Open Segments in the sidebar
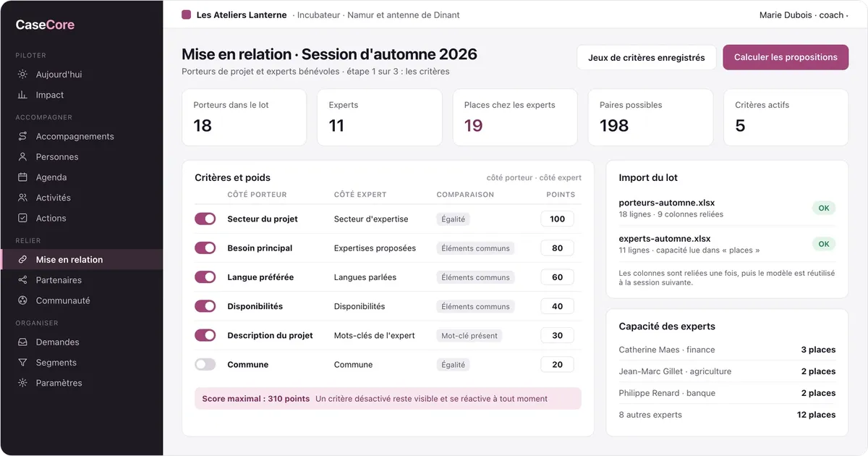The image size is (868, 456). pyautogui.click(x=82, y=362)
